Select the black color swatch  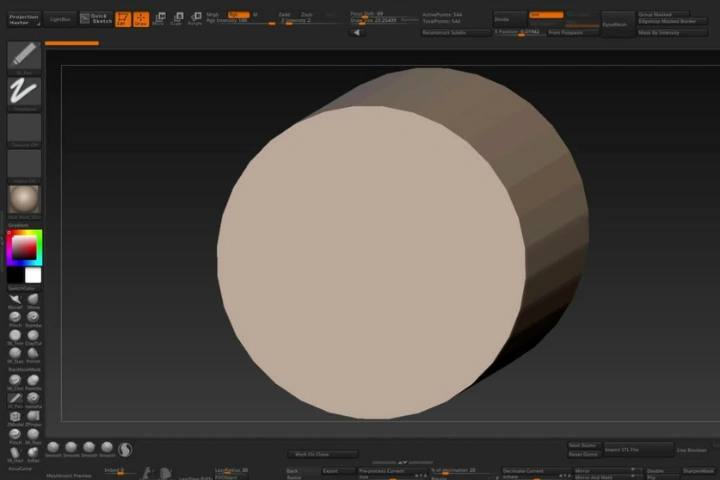16,275
